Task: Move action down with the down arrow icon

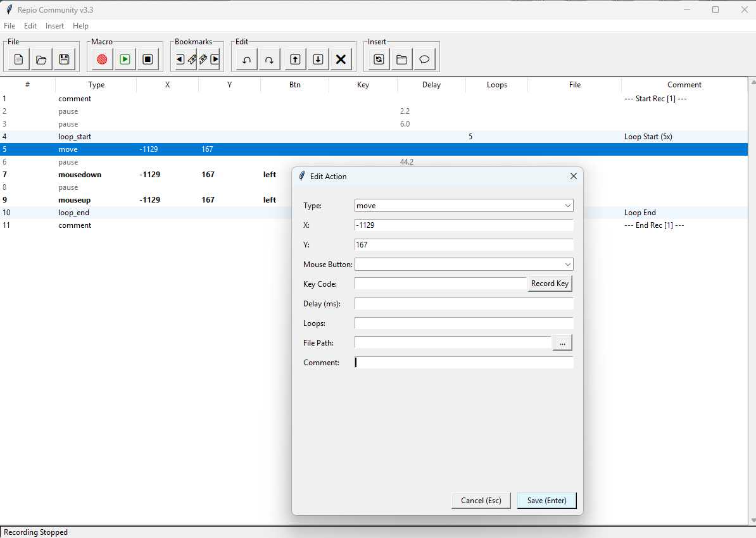Action: [x=318, y=59]
